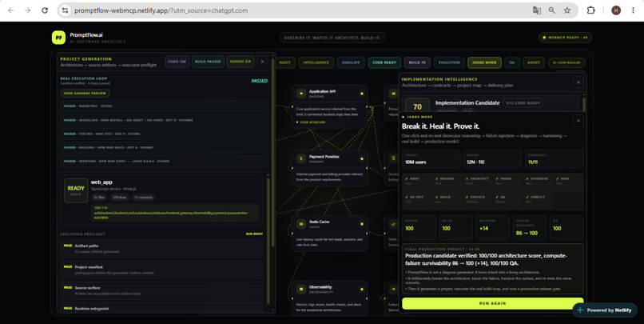The image size is (644, 324).
Task: Click the WebMCP Ready status badge
Action: (565, 38)
